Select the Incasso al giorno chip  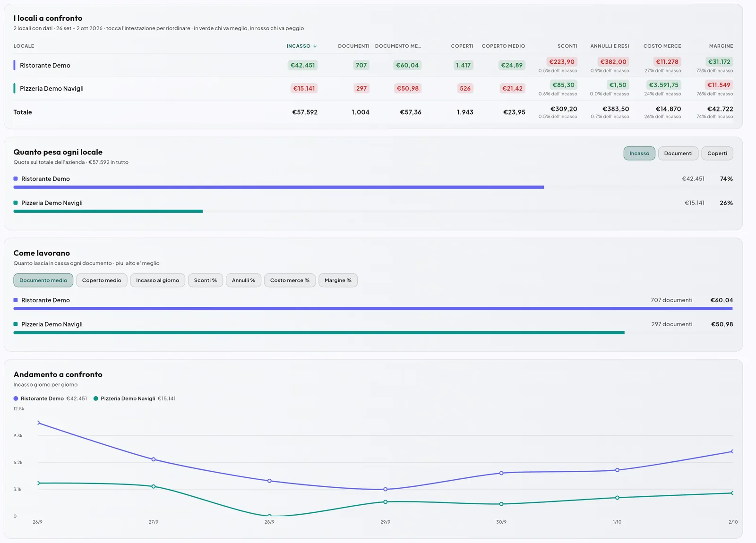pos(158,280)
